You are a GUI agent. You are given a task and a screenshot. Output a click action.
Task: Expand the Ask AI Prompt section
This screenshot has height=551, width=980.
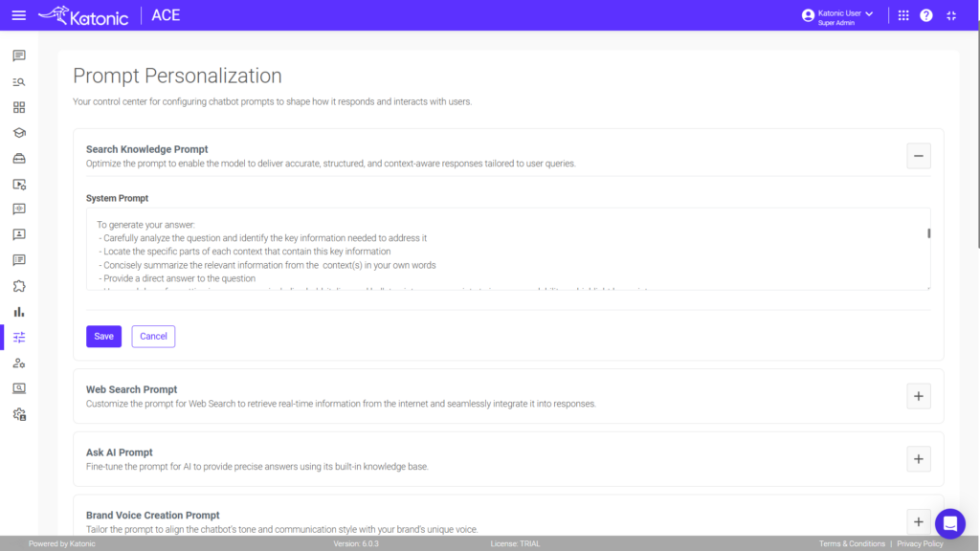pyautogui.click(x=918, y=459)
